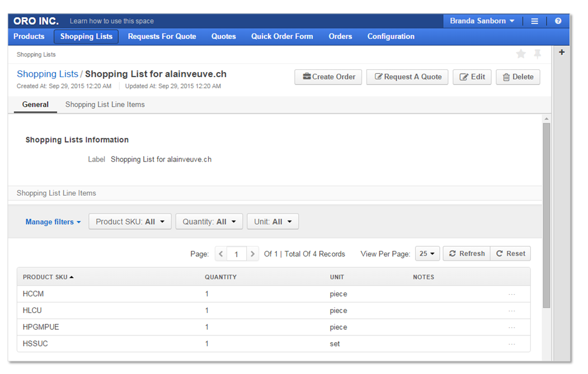Switch to Shopping List Line Items tab
The height and width of the screenshot is (374, 588).
pyautogui.click(x=105, y=105)
